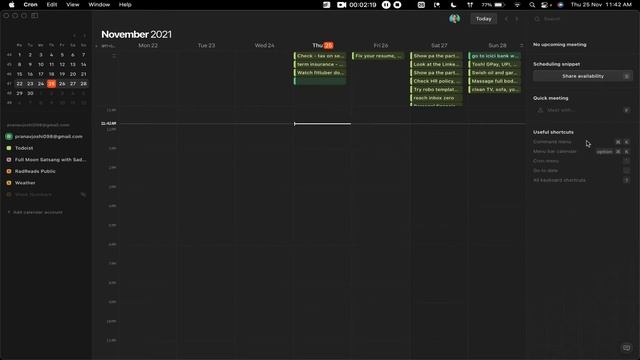
Task: Open the profile avatar menu
Action: pos(454,19)
